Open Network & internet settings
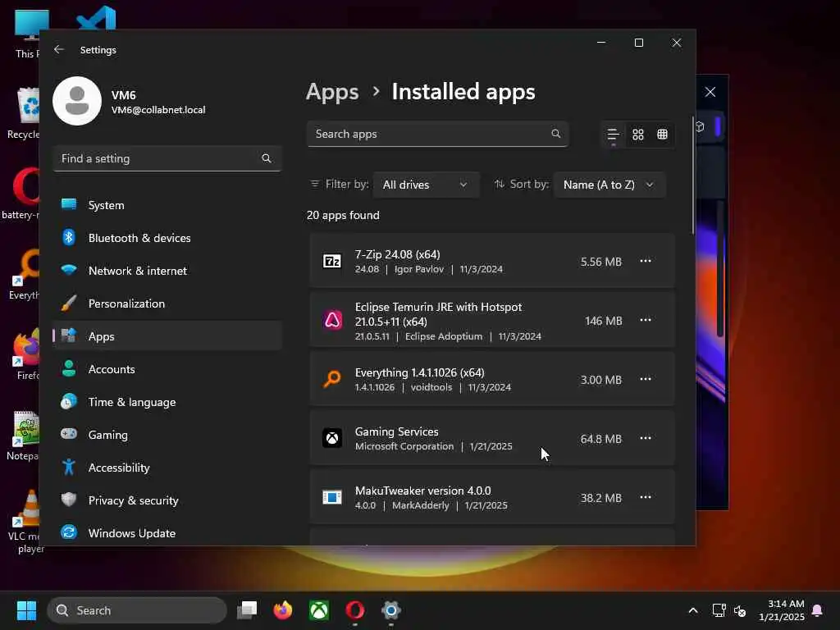 (x=167, y=271)
